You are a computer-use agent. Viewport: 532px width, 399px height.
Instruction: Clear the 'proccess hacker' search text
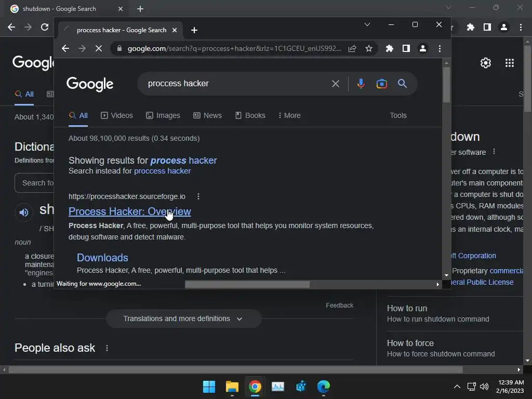point(336,84)
